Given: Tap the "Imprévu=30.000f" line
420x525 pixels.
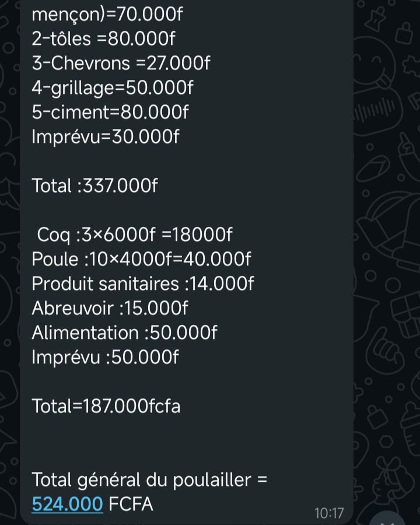Looking at the screenshot, I should pos(106,136).
